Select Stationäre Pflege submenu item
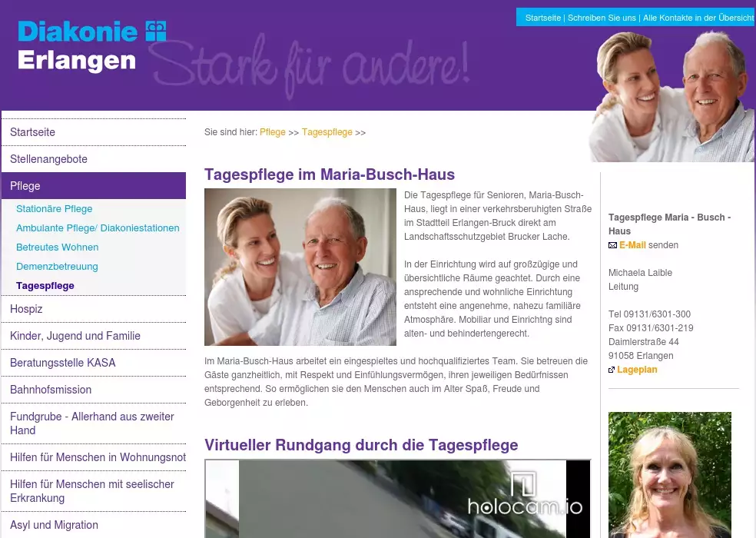 [54, 208]
